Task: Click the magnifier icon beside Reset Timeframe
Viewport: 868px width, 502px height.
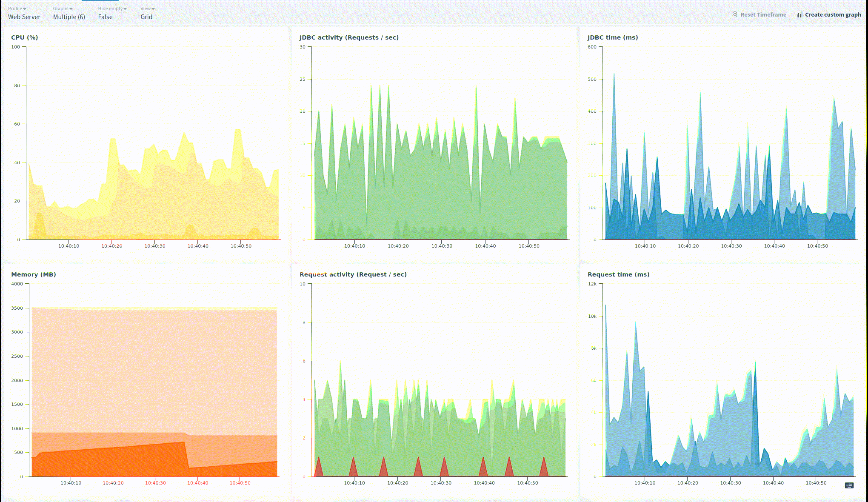Action: [735, 14]
